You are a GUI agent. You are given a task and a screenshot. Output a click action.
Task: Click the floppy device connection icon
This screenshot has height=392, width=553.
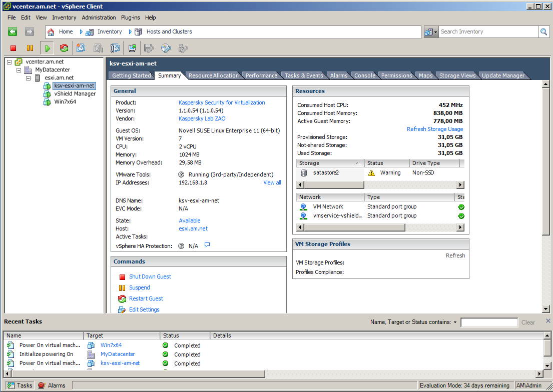click(x=149, y=48)
